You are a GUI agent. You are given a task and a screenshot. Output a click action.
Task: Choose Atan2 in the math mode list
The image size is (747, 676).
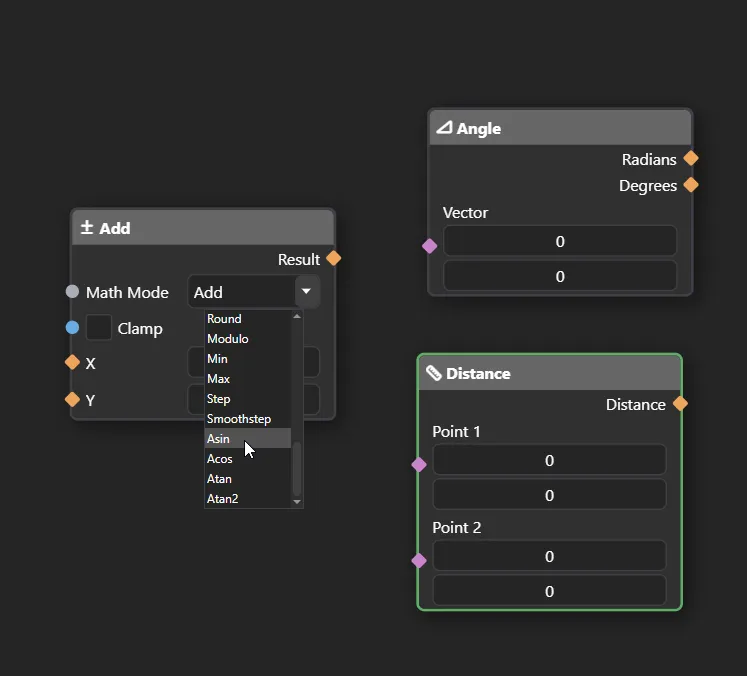point(248,499)
